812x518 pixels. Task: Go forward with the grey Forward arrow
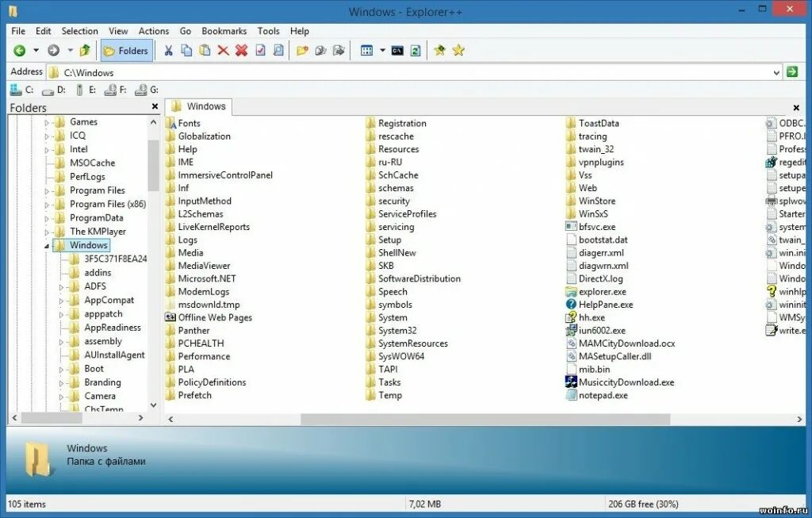tap(53, 50)
